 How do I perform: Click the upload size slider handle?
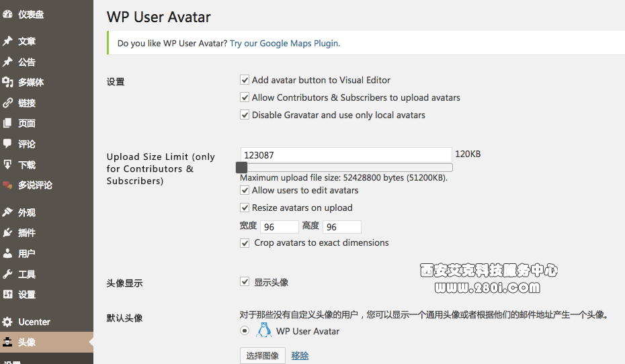tap(241, 168)
